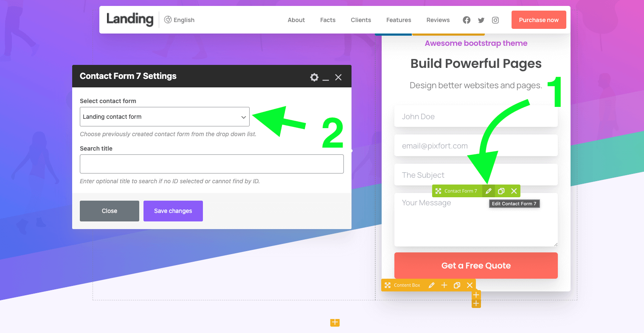The image size is (644, 333).
Task: Click the Contact Form 7 move handle icon
Action: coord(438,191)
